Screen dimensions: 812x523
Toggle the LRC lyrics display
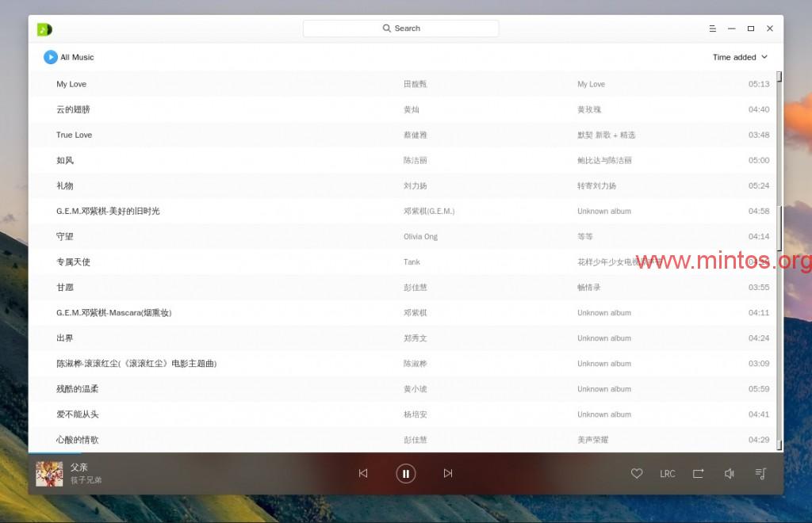[667, 474]
